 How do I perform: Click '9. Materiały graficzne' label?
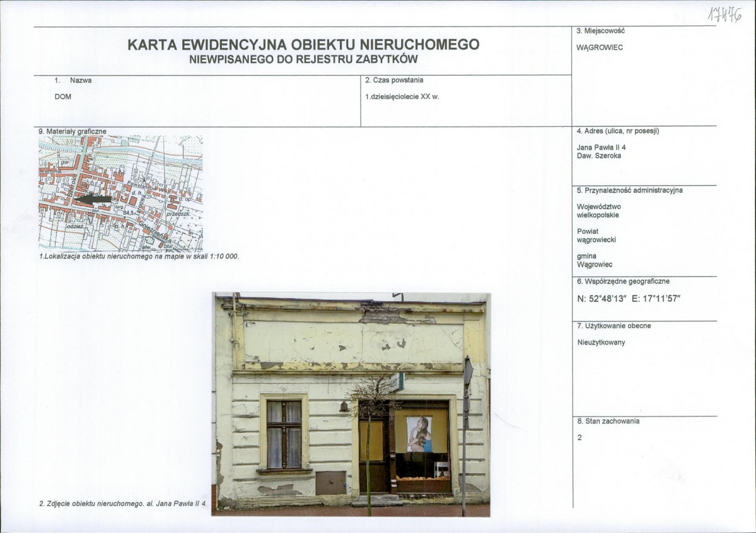click(73, 132)
